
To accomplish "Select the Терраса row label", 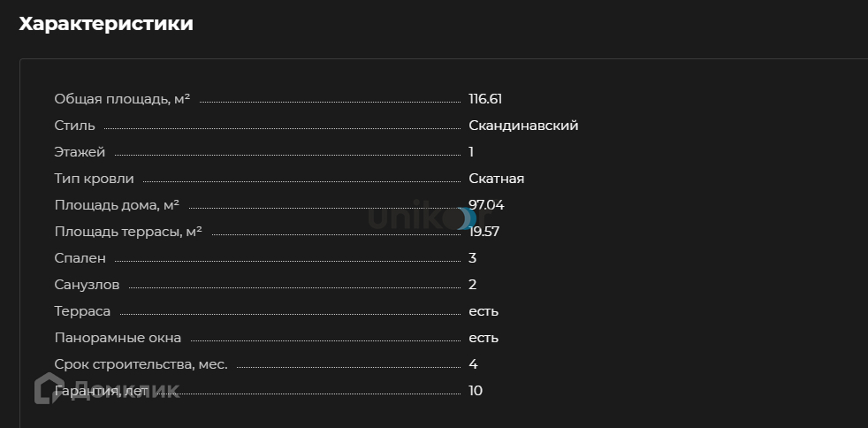I will click(82, 311).
